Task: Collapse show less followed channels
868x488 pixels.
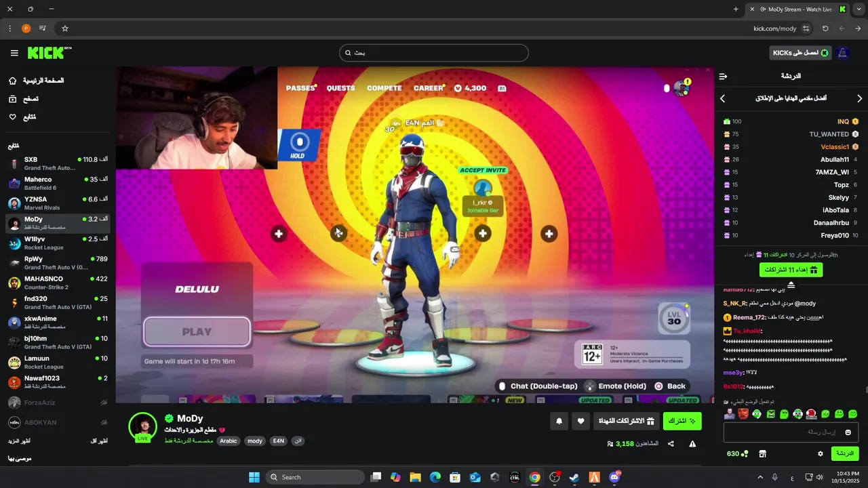Action: click(99, 441)
